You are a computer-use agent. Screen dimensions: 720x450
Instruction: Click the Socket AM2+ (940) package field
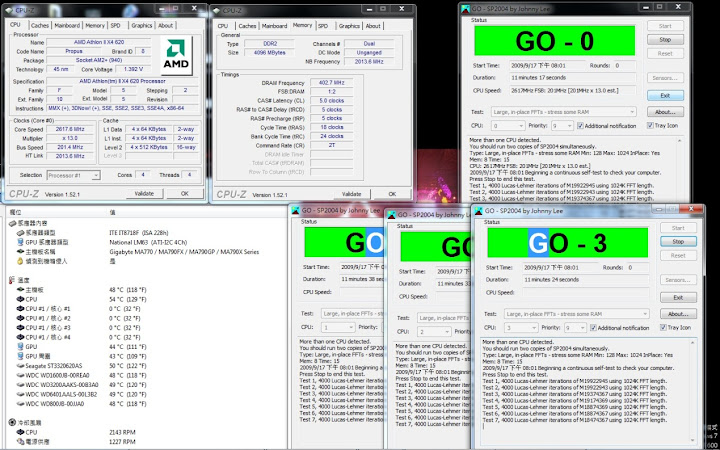[x=99, y=60]
